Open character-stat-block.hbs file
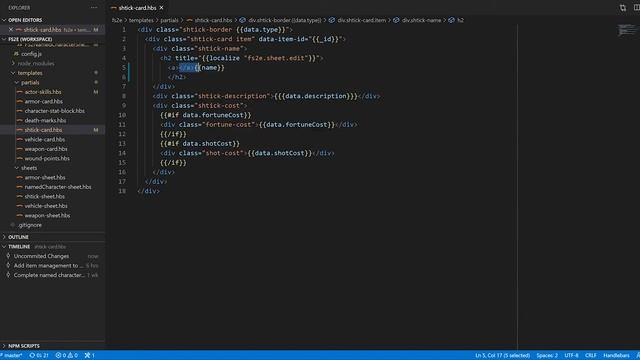This screenshot has width=640, height=360. (x=55, y=111)
